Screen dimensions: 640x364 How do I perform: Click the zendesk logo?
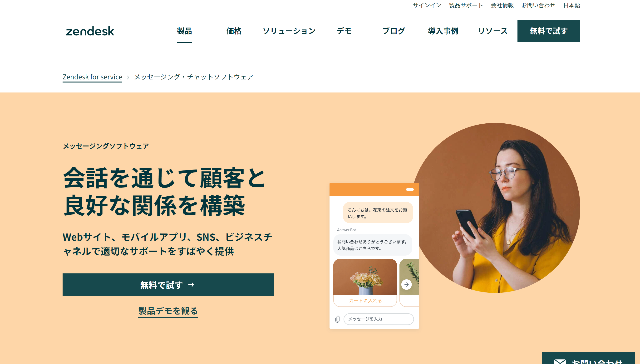[x=90, y=31]
